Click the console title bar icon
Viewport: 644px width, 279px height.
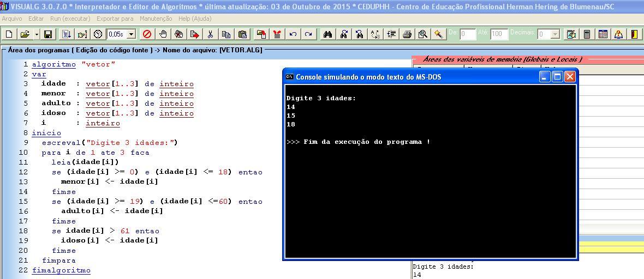click(x=290, y=77)
